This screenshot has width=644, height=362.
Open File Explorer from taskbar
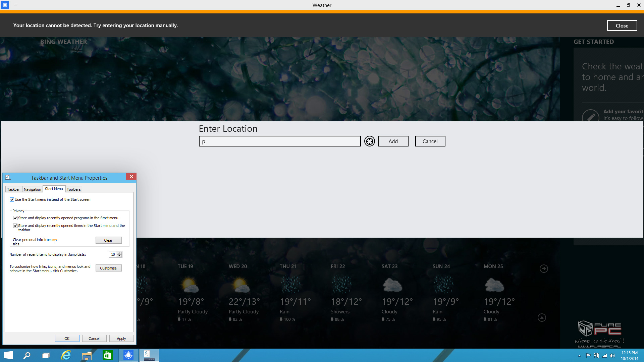click(x=87, y=355)
